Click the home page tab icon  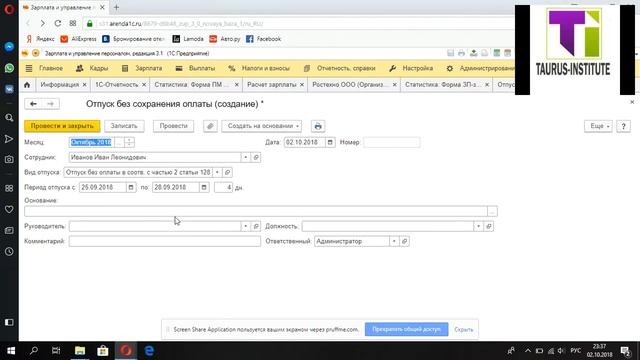27,85
